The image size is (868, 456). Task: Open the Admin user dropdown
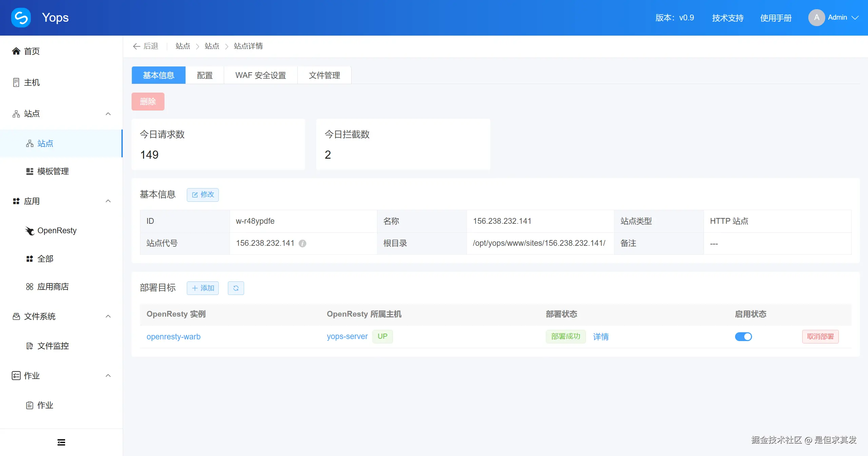click(855, 18)
